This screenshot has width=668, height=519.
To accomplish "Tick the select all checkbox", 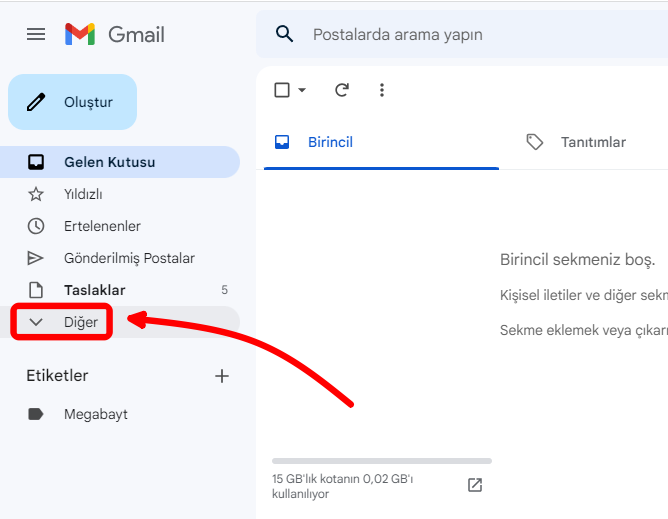I will pyautogui.click(x=282, y=90).
